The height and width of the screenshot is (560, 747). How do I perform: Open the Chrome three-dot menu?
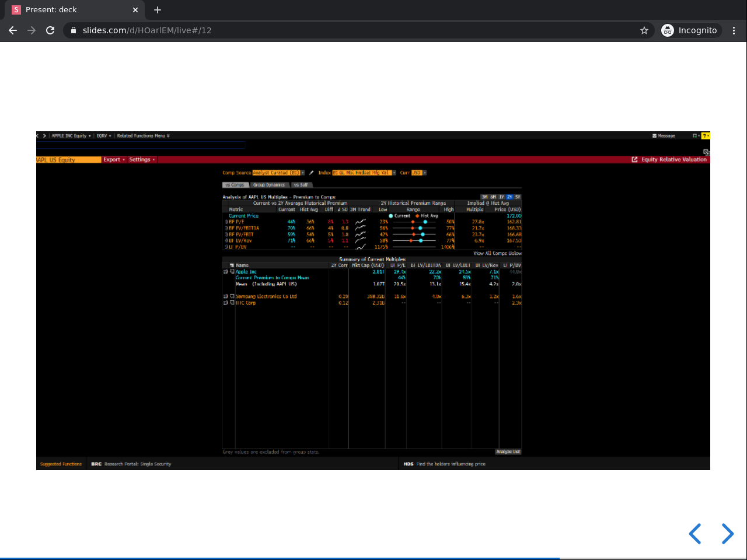[734, 30]
